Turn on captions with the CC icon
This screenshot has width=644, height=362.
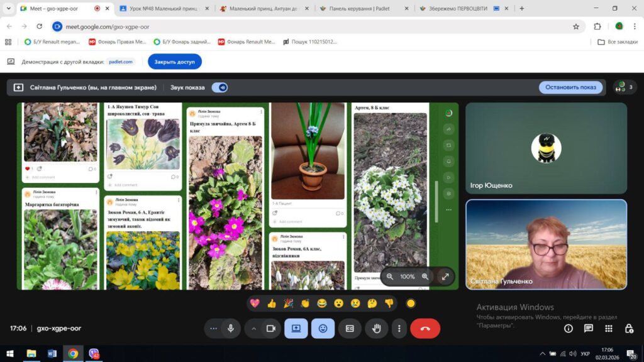click(x=350, y=328)
